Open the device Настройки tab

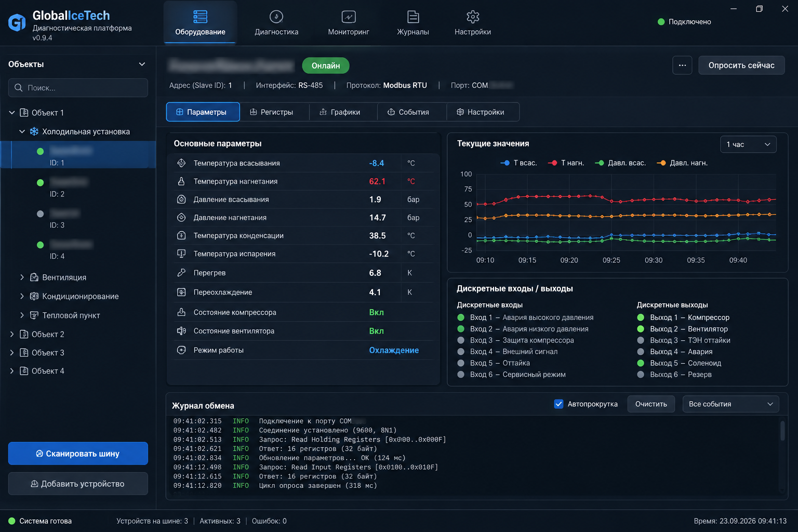point(483,112)
